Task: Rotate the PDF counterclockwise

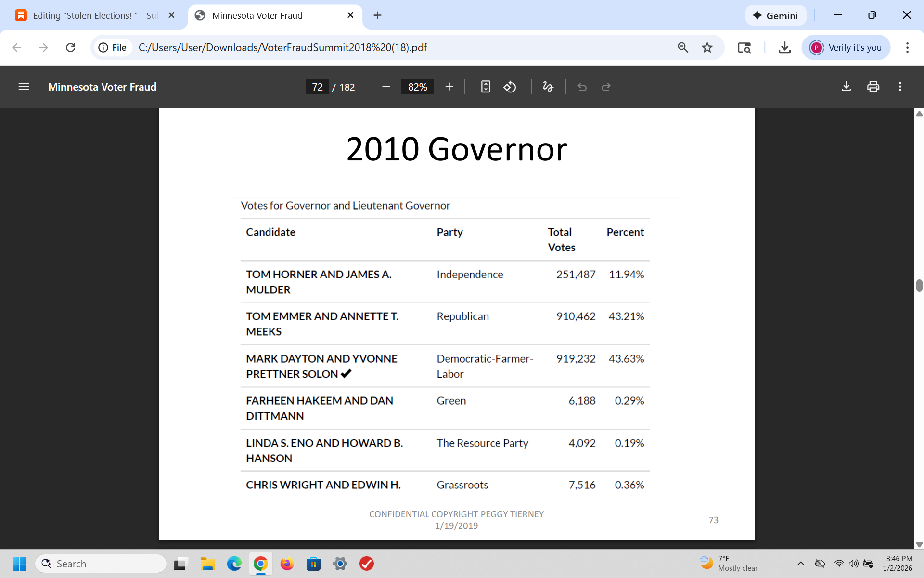Action: tap(510, 87)
